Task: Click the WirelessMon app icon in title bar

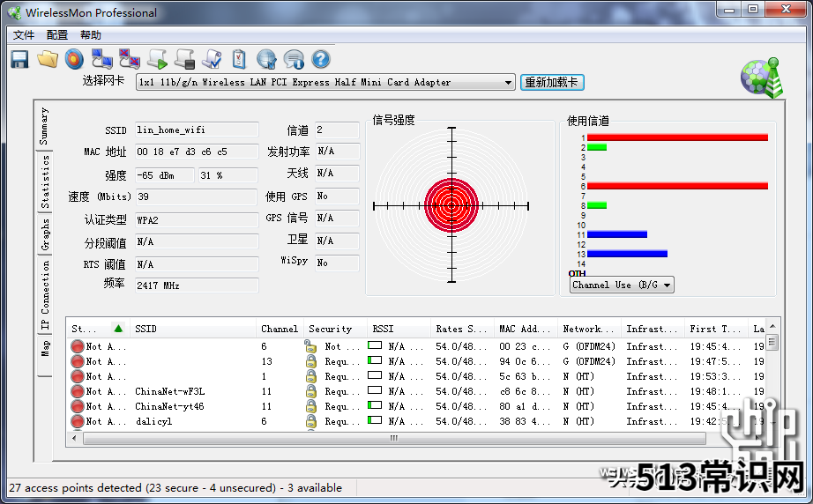Action: point(14,12)
